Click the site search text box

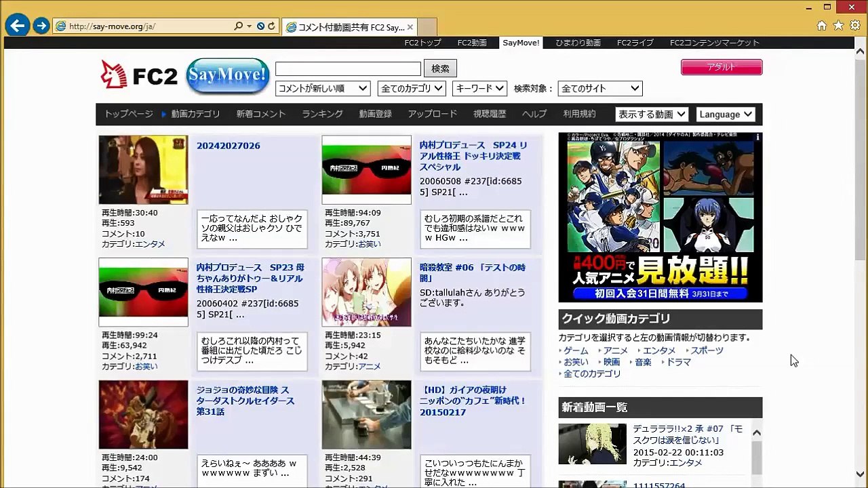point(348,68)
